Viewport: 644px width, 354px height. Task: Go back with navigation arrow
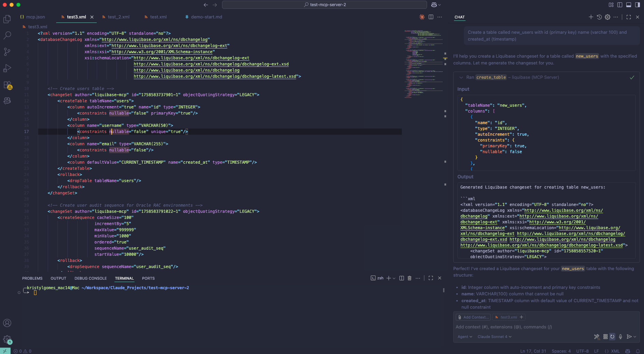coord(206,5)
